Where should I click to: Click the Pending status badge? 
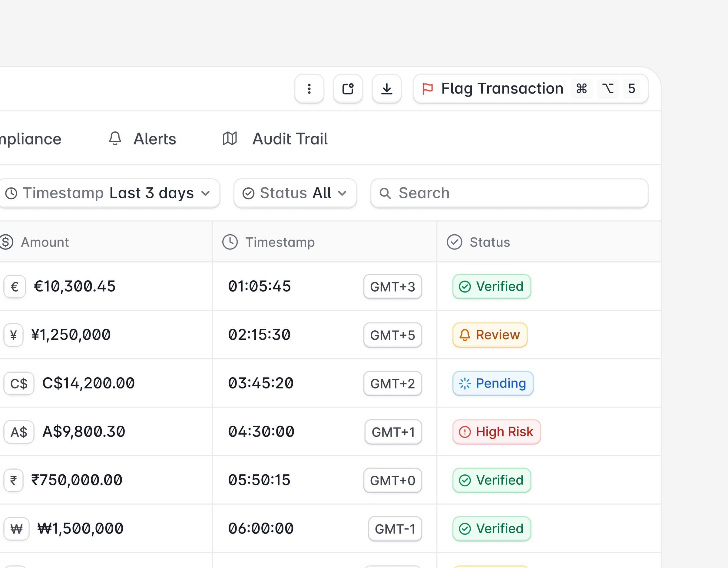point(493,383)
